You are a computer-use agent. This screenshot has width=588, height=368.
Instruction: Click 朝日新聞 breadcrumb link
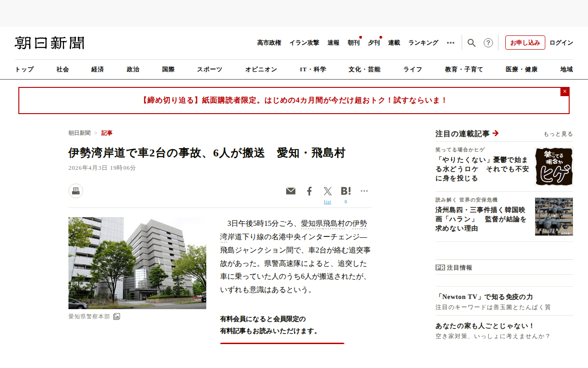pos(79,133)
